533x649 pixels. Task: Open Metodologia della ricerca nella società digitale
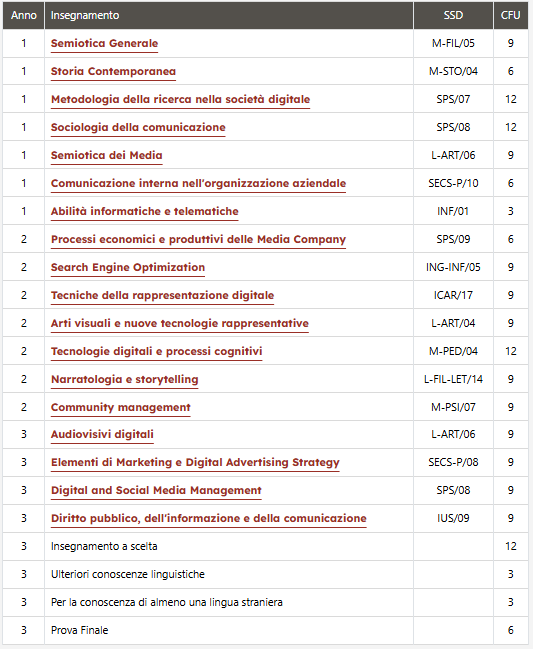(180, 100)
